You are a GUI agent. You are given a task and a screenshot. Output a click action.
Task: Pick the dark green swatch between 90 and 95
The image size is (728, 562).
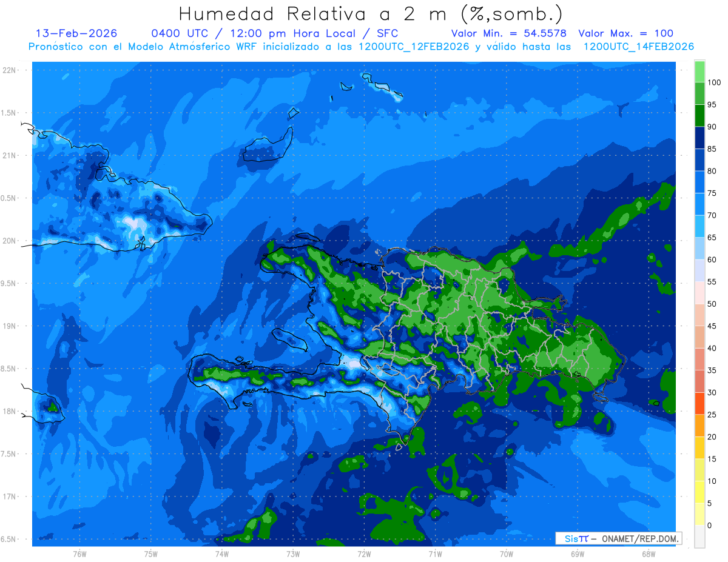click(x=699, y=116)
